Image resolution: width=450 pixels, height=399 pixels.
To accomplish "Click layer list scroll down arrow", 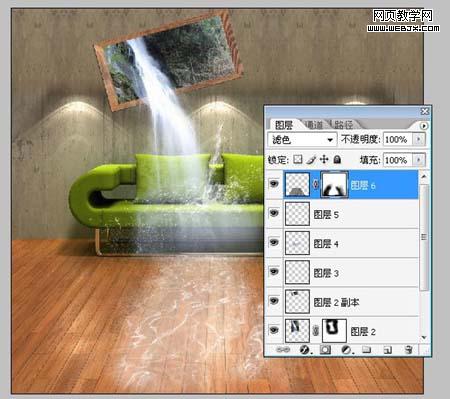I will 424,337.
